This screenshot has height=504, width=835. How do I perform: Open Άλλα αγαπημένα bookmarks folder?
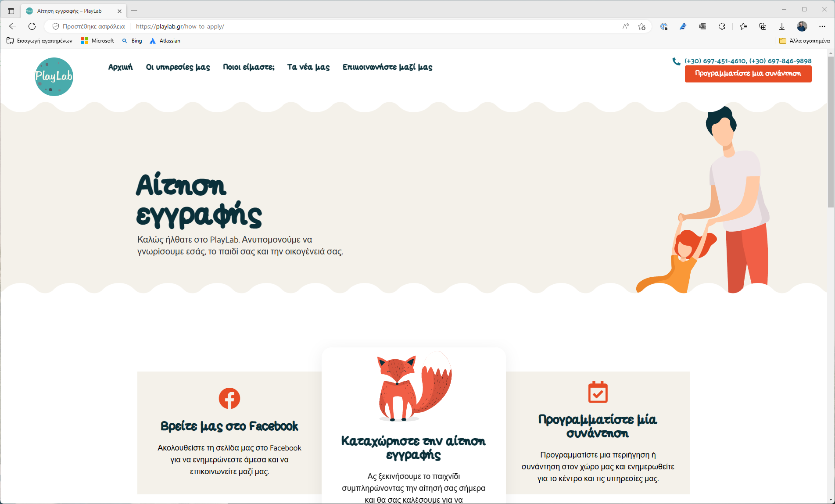(804, 41)
